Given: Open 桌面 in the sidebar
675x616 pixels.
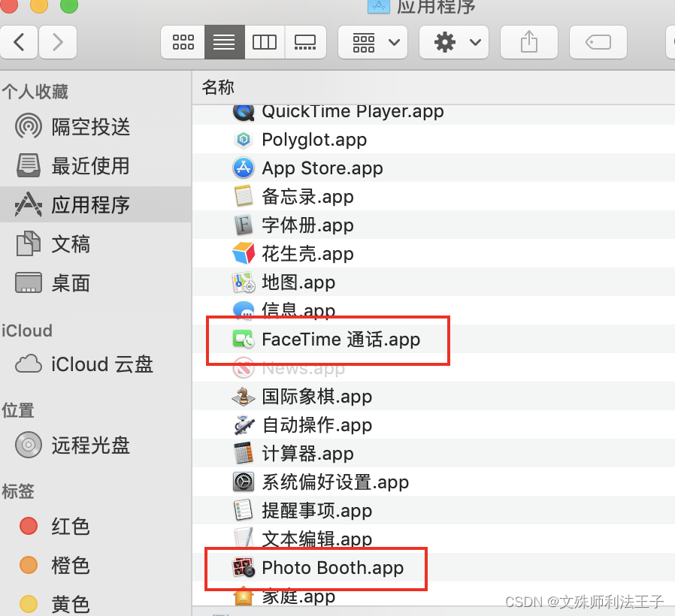Looking at the screenshot, I should [x=96, y=283].
